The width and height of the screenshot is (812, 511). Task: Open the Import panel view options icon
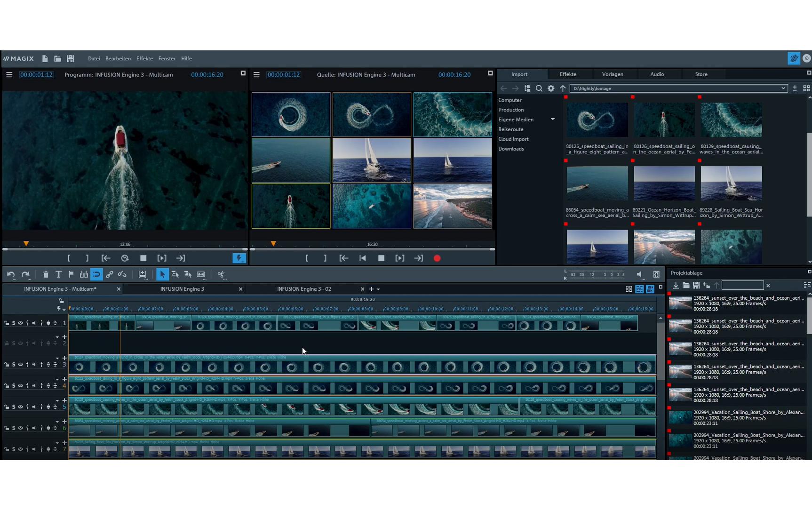click(x=806, y=88)
